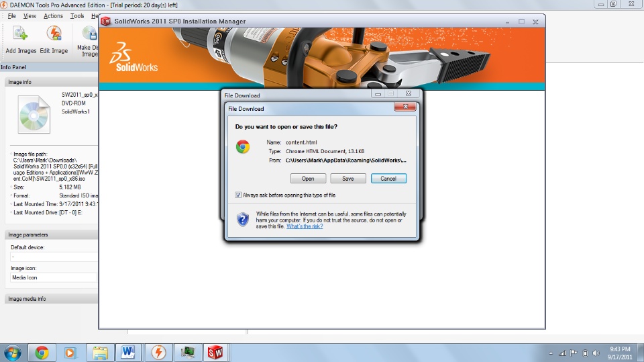Viewport: 644px width, 362px height.
Task: Open the What's the risk? link
Action: [305, 226]
